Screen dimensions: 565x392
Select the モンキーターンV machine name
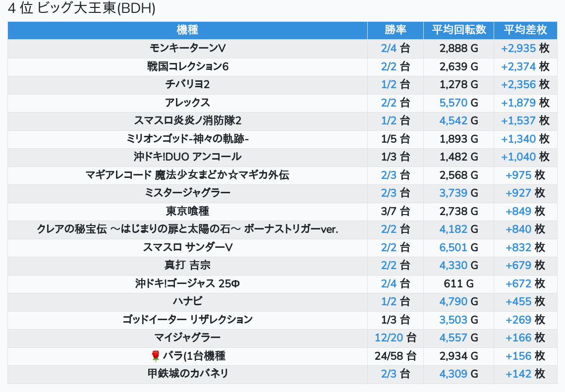click(x=187, y=48)
